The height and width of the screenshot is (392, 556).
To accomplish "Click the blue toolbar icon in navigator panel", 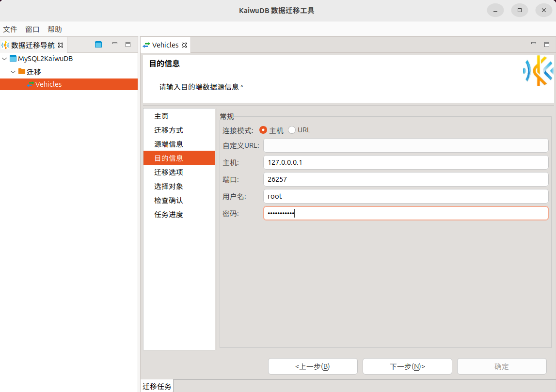I will [98, 45].
